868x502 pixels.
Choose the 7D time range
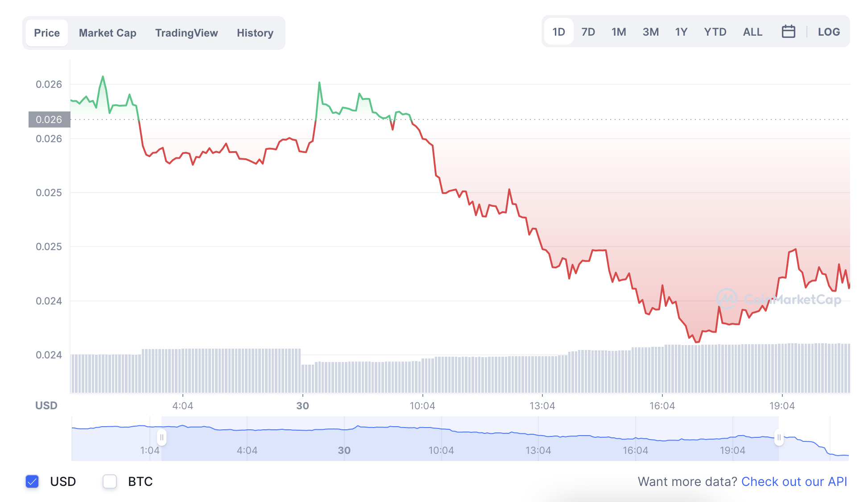[588, 32]
